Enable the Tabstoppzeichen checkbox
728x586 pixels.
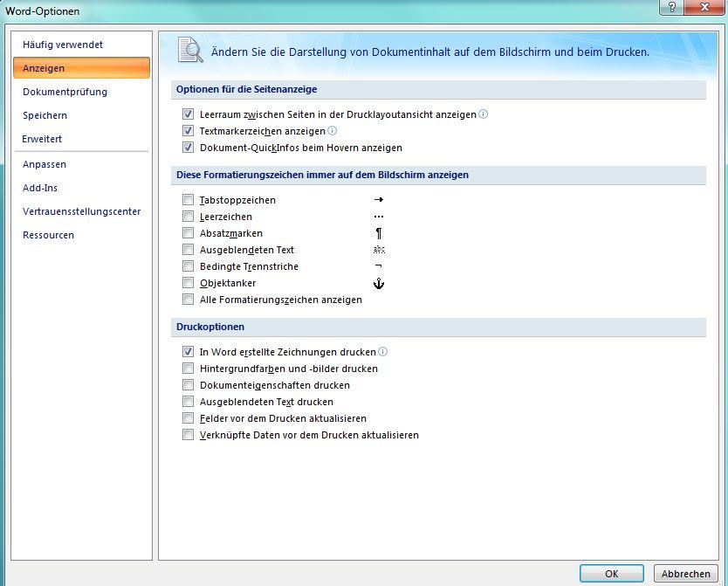pyautogui.click(x=188, y=200)
